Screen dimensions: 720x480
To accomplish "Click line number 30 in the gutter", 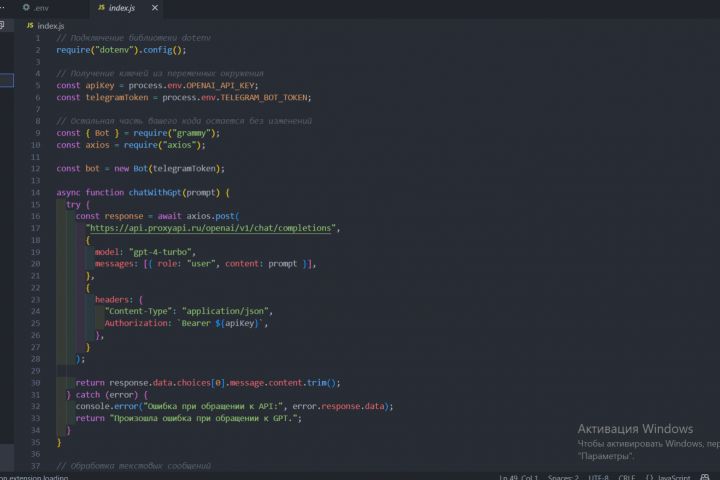I will click(x=35, y=383).
